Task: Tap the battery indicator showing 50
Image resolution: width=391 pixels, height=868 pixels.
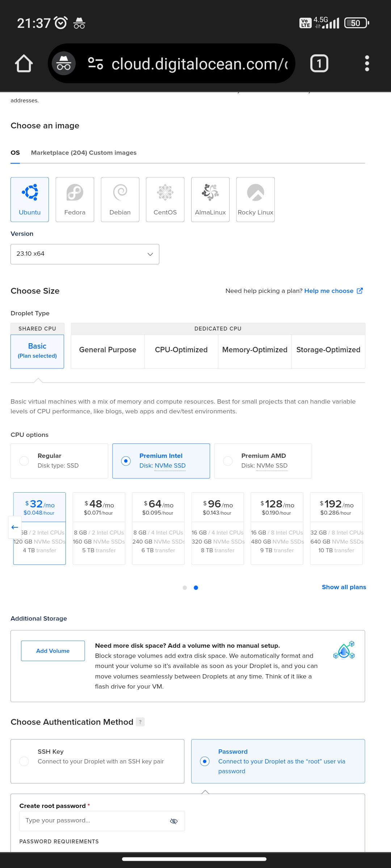Action: coord(357,23)
